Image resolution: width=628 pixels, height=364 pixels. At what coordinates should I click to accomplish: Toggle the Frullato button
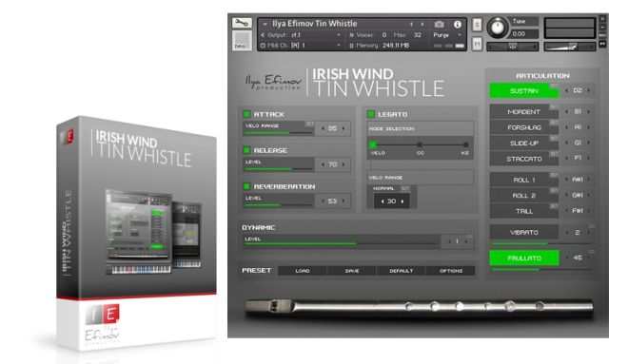pyautogui.click(x=524, y=259)
